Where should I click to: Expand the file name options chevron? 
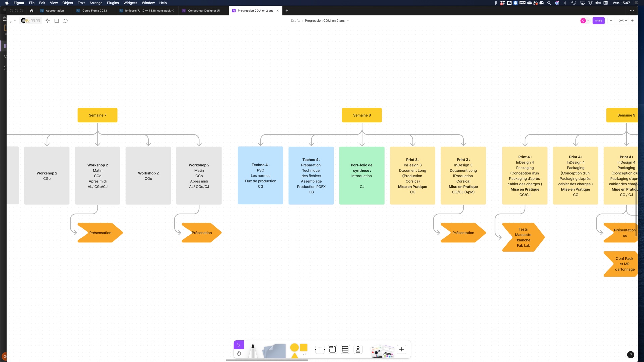(x=348, y=21)
